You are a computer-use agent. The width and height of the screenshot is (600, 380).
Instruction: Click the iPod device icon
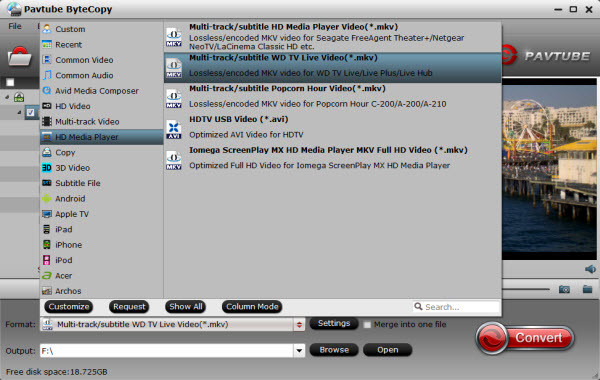(x=47, y=260)
